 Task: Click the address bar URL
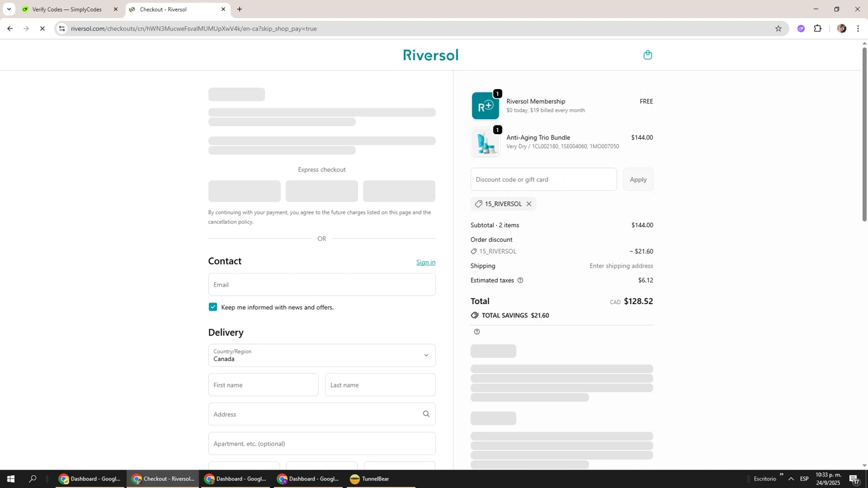tap(194, 28)
